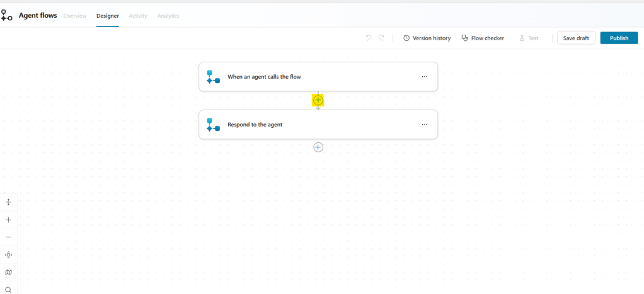Open options menu for Respond to the agent

(424, 125)
